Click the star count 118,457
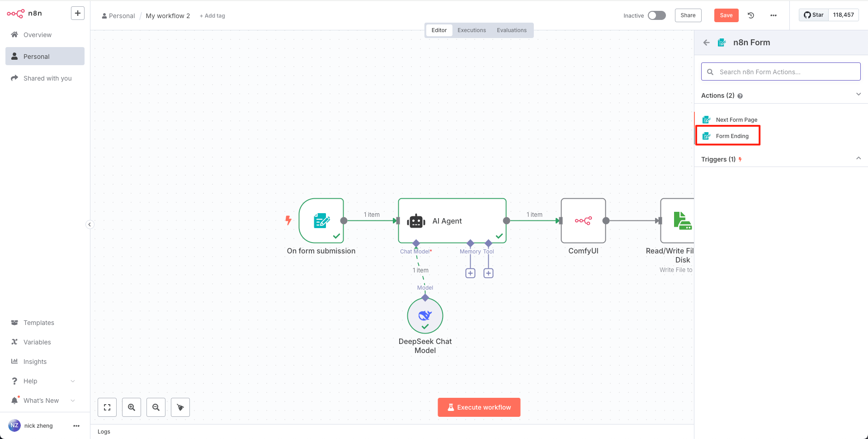 pyautogui.click(x=844, y=15)
